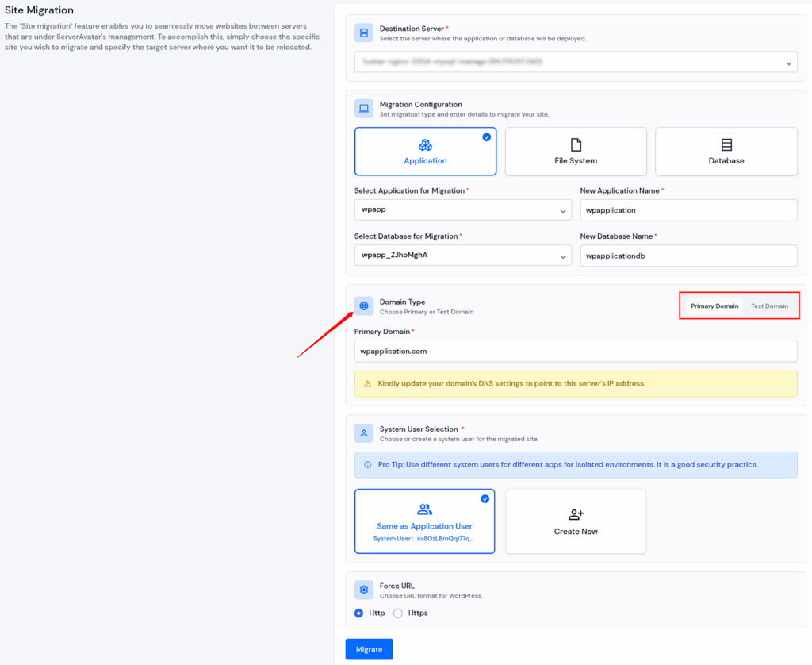The height and width of the screenshot is (665, 812).
Task: Click the Migrate button
Action: coord(369,648)
